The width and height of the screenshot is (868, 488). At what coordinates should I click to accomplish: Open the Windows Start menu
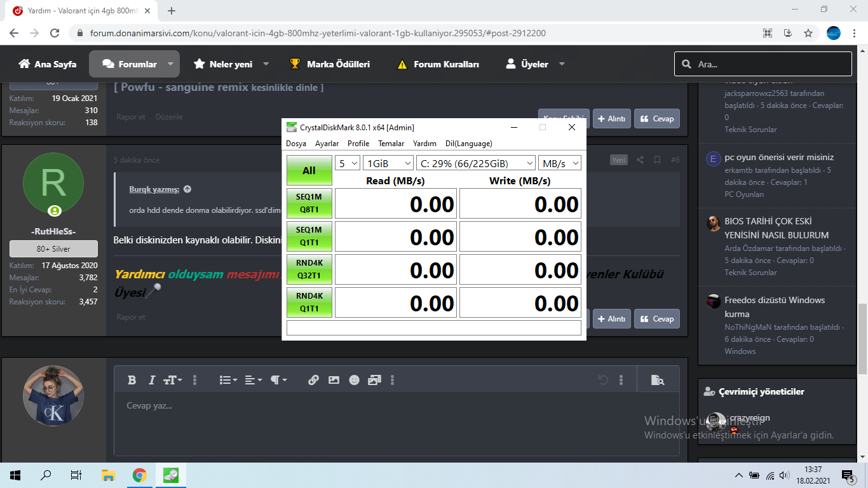coord(15,475)
